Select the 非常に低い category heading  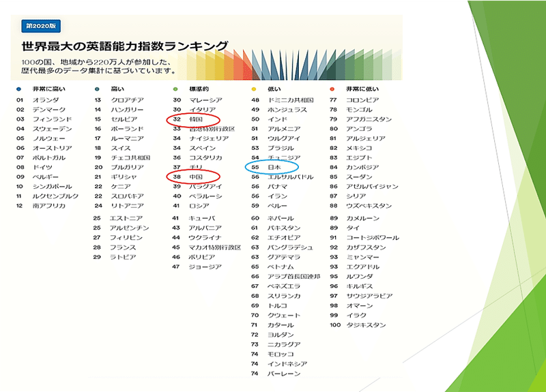362,89
